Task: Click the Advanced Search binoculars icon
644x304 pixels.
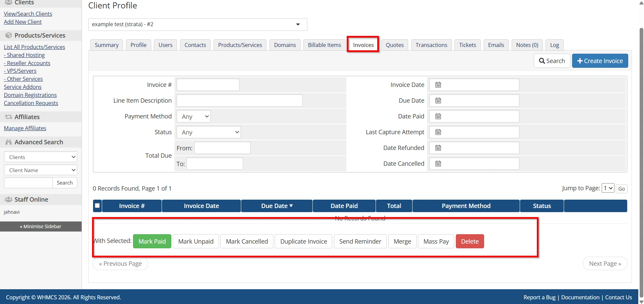Action: coord(8,142)
